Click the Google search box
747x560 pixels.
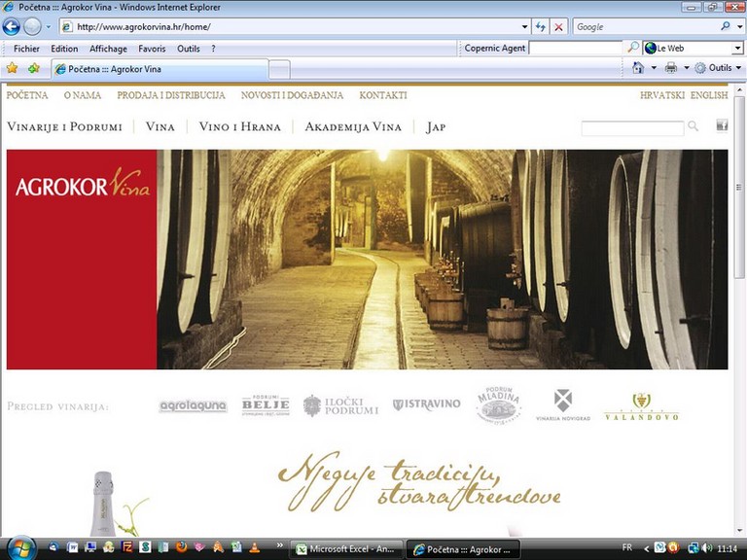(644, 27)
